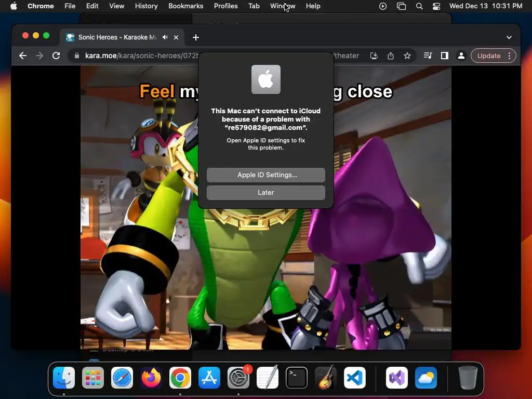
Task: Click the Apple logo in dialog
Action: click(265, 79)
